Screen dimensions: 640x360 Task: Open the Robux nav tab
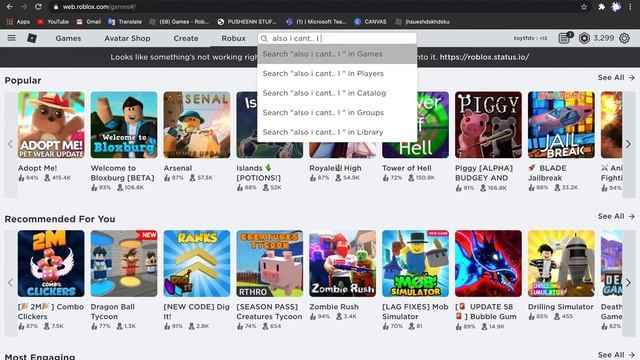[233, 38]
